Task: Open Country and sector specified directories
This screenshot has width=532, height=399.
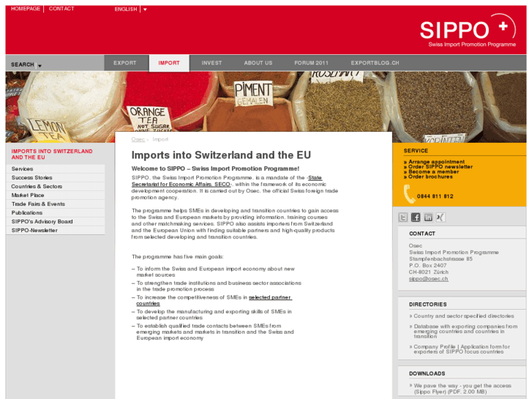Action: (x=464, y=316)
